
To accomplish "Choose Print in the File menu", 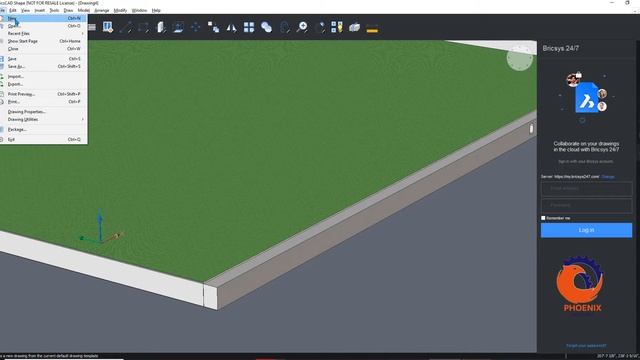I will click(x=44, y=102).
